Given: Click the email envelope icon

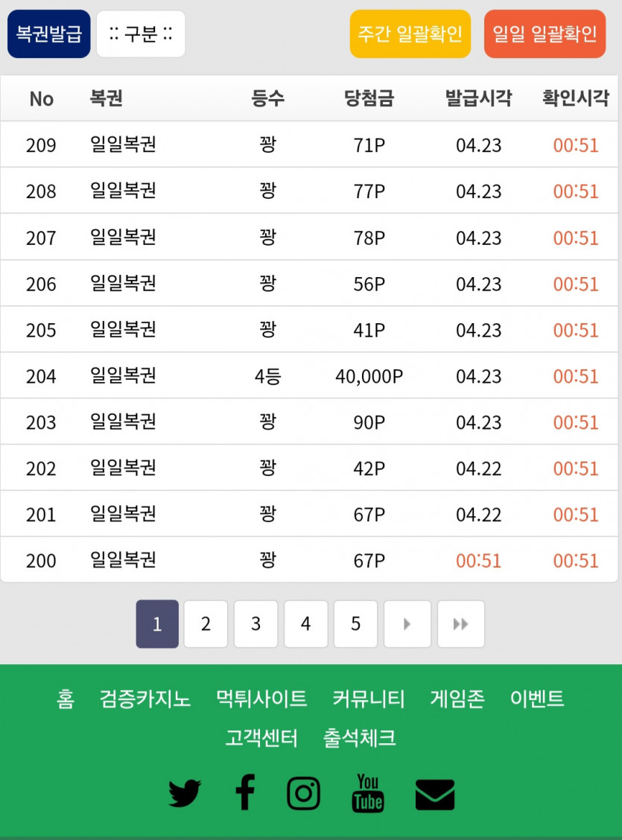Looking at the screenshot, I should coord(435,795).
